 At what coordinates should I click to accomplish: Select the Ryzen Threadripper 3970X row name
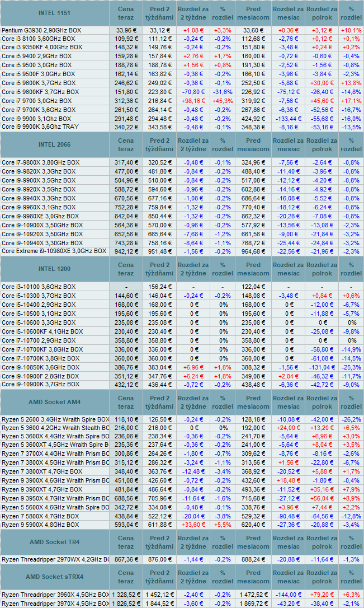click(x=55, y=604)
